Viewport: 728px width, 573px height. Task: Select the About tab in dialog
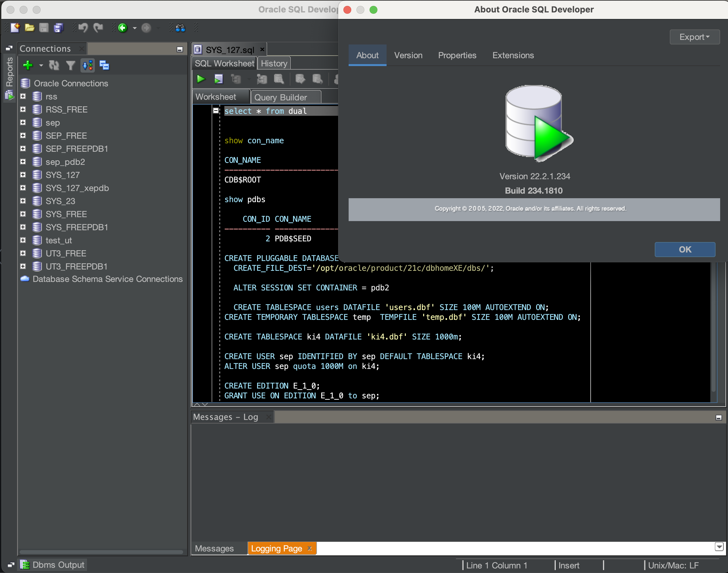pos(367,55)
